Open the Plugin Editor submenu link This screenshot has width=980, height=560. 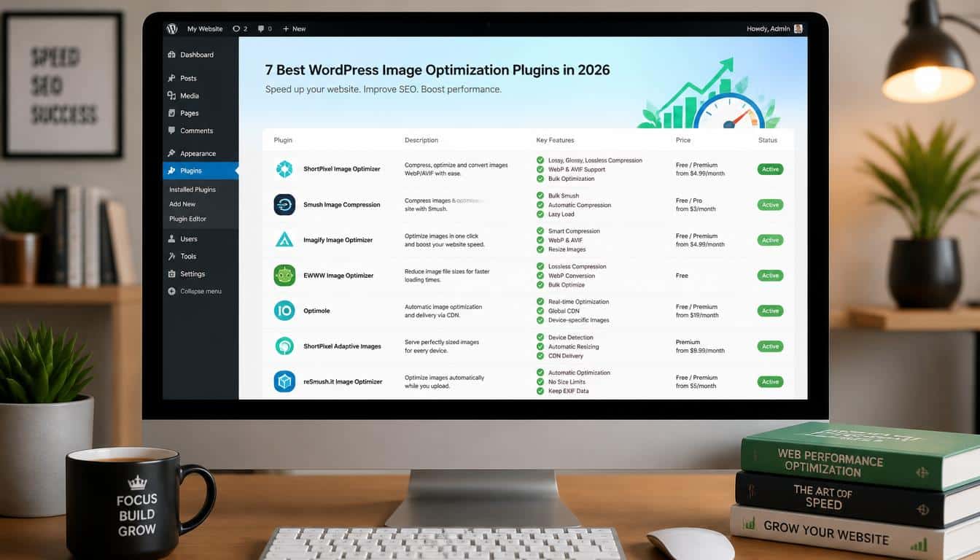pos(187,219)
